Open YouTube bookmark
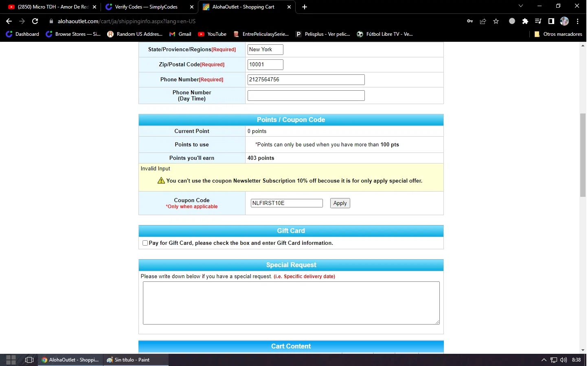This screenshot has height=366, width=588. (x=212, y=34)
